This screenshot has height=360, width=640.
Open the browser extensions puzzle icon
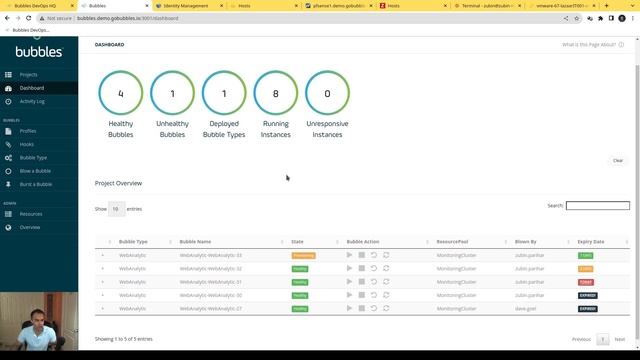[x=600, y=18]
